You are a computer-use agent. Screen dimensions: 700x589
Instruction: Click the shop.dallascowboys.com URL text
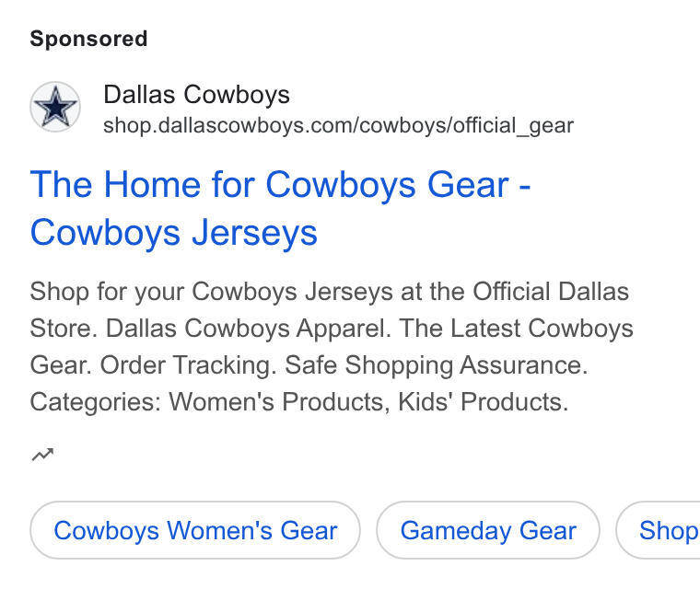click(338, 125)
